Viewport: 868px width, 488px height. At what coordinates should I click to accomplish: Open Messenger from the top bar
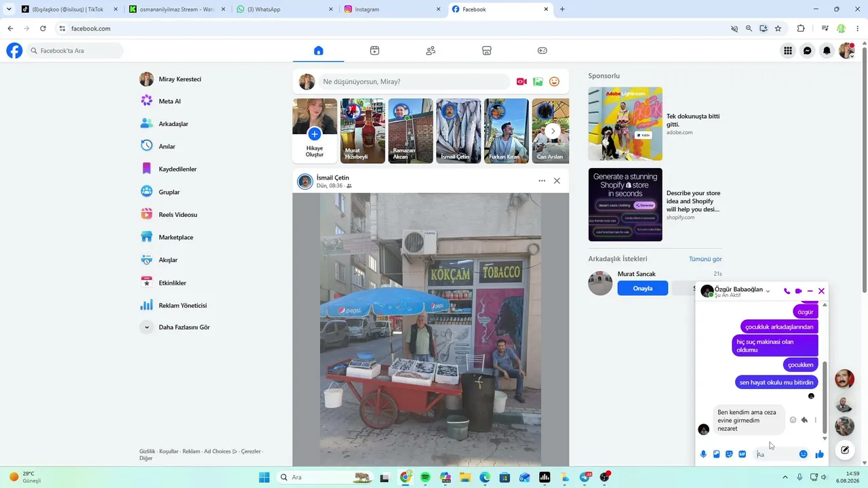tap(807, 51)
